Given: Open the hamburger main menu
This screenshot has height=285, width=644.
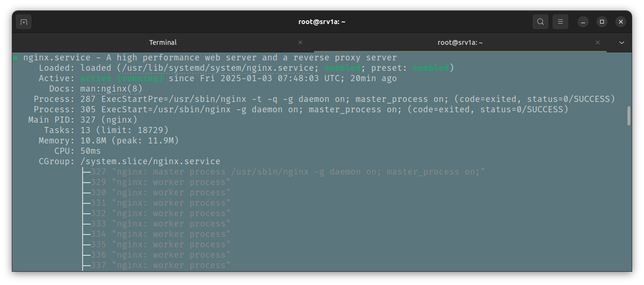Looking at the screenshot, I should (560, 22).
